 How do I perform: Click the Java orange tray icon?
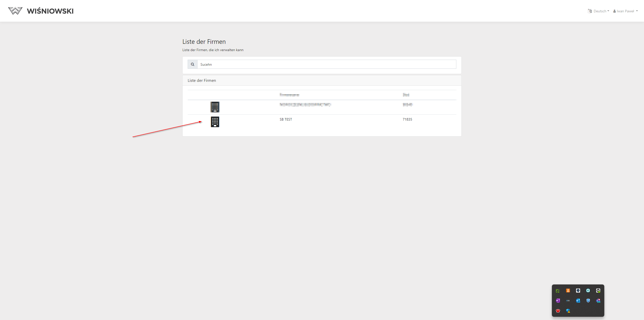click(568, 291)
